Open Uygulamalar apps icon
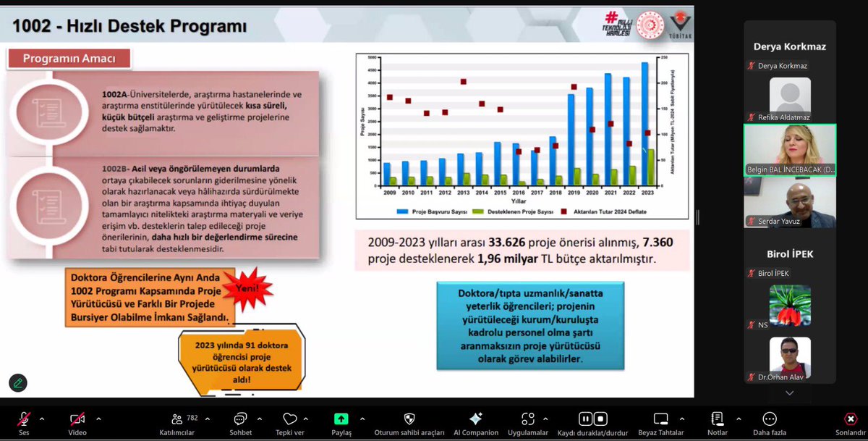 (x=529, y=419)
